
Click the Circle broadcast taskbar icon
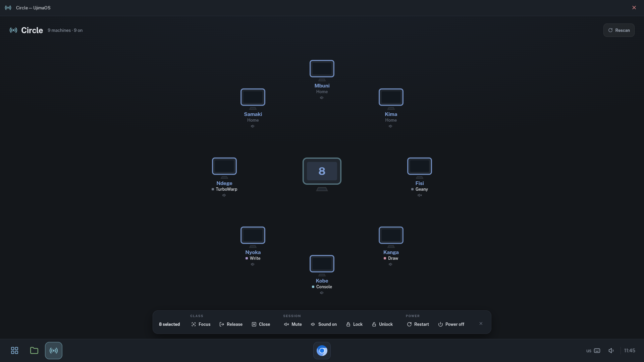click(x=54, y=351)
